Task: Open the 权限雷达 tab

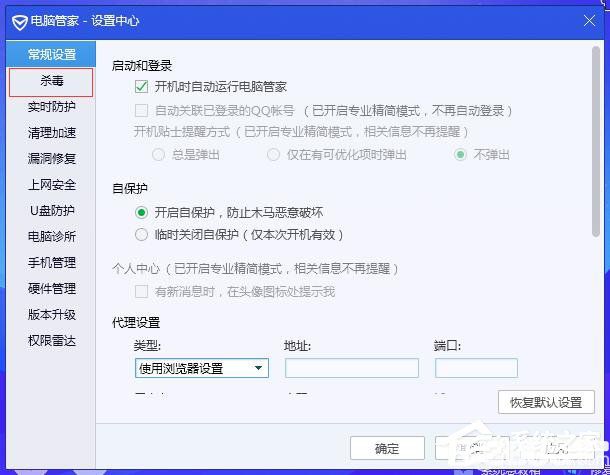Action: (x=51, y=341)
